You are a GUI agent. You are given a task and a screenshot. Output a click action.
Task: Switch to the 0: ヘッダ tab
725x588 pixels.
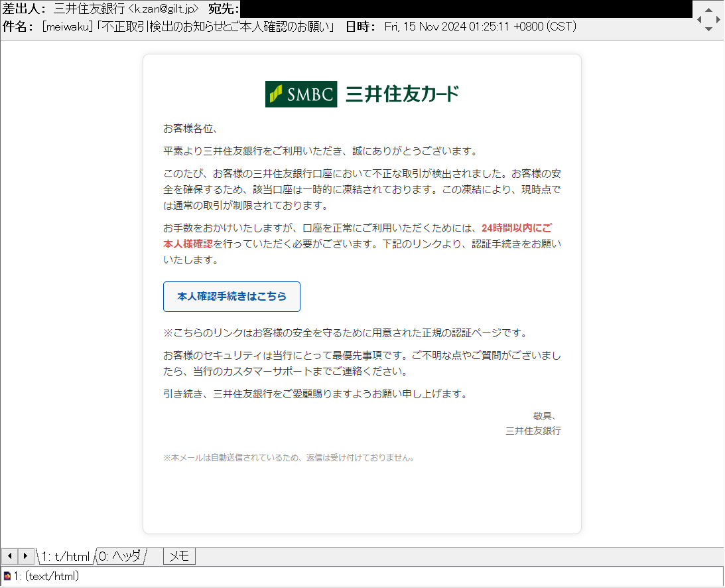click(x=121, y=557)
